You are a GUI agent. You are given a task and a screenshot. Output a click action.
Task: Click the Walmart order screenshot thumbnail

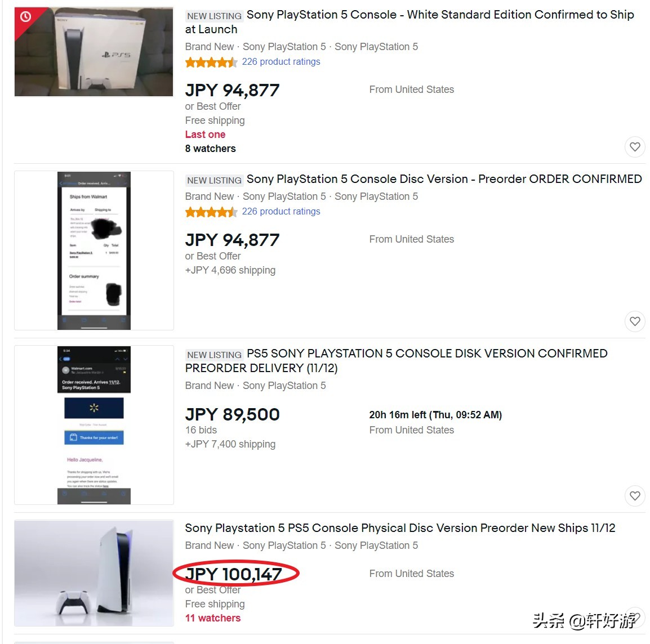click(94, 251)
